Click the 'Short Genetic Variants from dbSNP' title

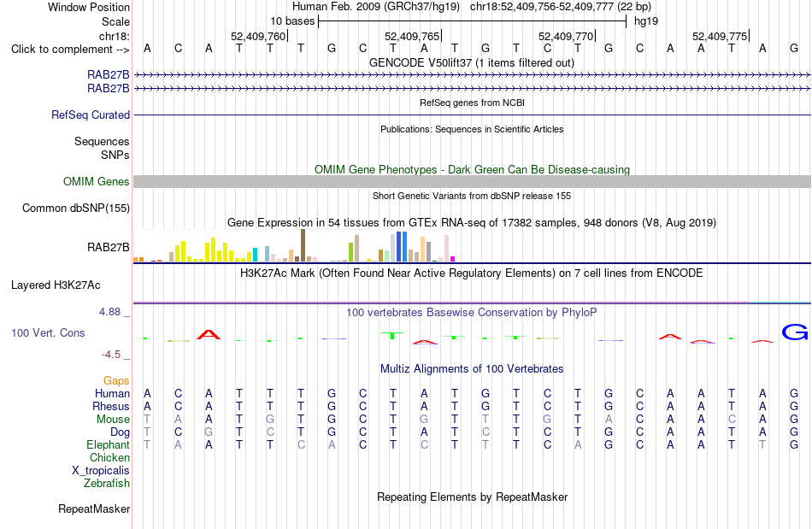tap(472, 197)
